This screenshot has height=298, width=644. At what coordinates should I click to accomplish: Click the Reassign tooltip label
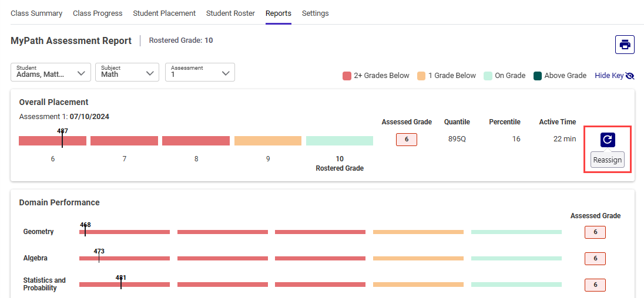pos(607,160)
